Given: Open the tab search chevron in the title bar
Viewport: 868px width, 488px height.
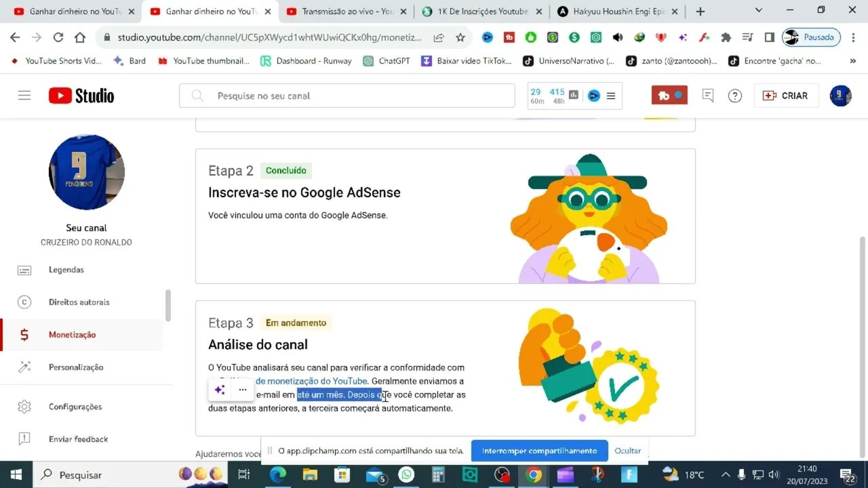Looking at the screenshot, I should pos(758,10).
